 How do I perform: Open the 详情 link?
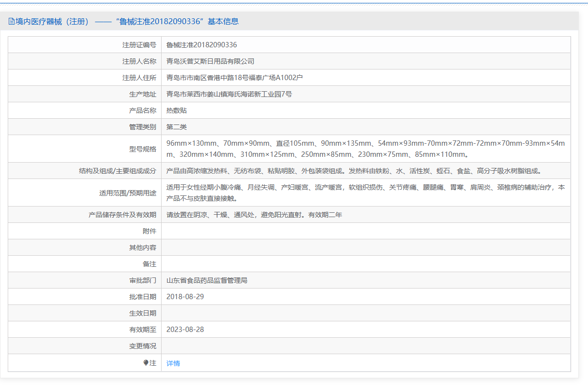[x=173, y=363]
